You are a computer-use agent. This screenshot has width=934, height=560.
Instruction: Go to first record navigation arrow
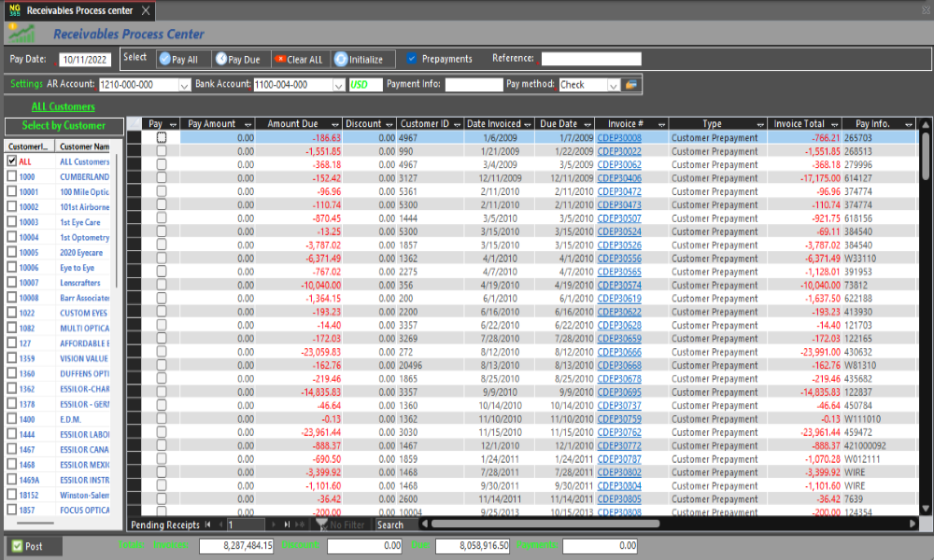click(207, 525)
